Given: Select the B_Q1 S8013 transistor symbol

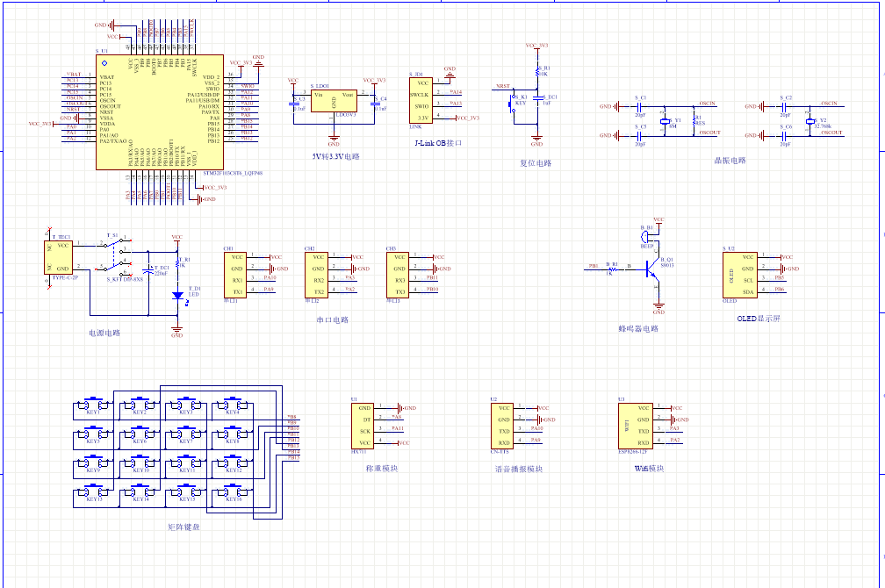Looking at the screenshot, I should 651,269.
